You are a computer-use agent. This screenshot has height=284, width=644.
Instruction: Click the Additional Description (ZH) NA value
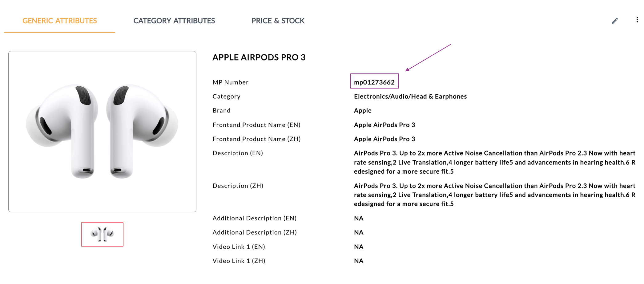coord(359,232)
